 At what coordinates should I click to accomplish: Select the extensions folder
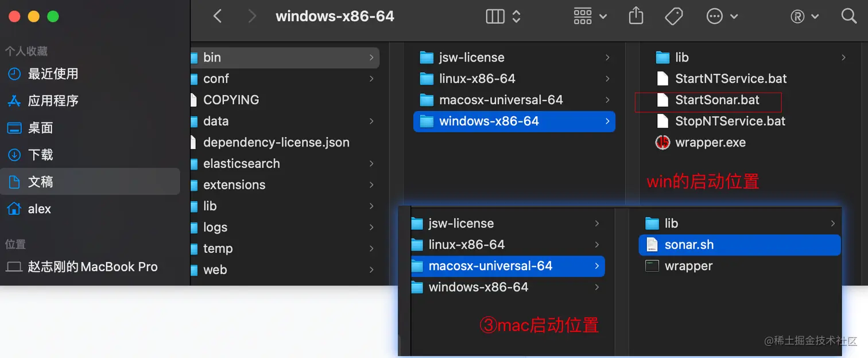pos(285,185)
